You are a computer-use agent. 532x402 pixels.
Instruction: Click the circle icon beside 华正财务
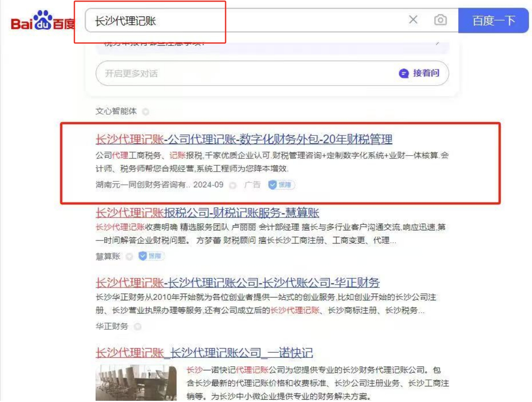coord(138,326)
